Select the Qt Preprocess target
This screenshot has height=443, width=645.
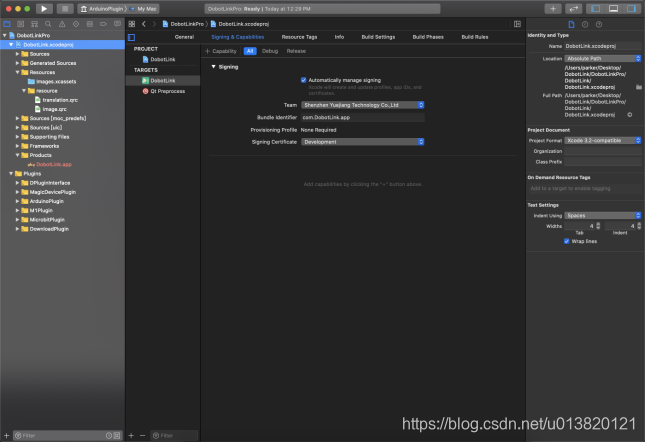pyautogui.click(x=164, y=91)
